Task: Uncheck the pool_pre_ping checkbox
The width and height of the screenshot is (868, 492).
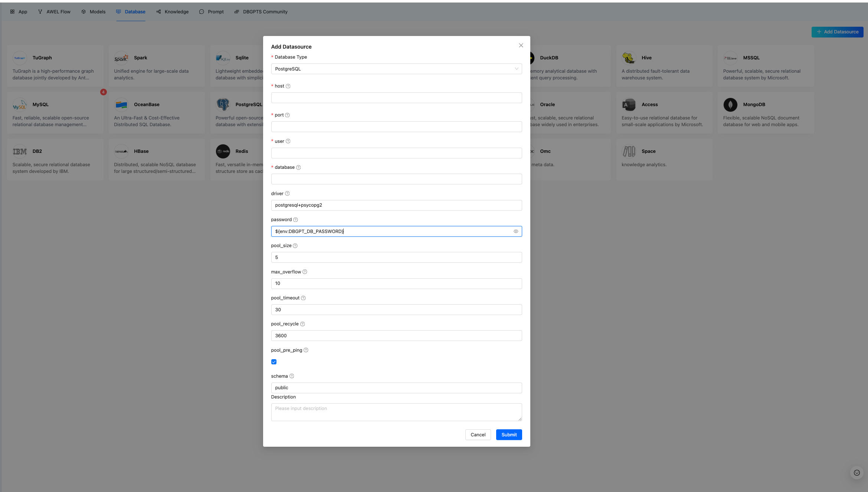Action: (x=274, y=362)
